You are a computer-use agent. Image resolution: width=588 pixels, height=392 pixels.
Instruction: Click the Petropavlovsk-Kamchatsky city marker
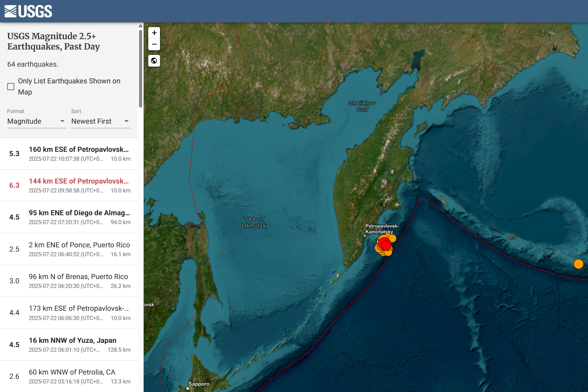(365, 236)
